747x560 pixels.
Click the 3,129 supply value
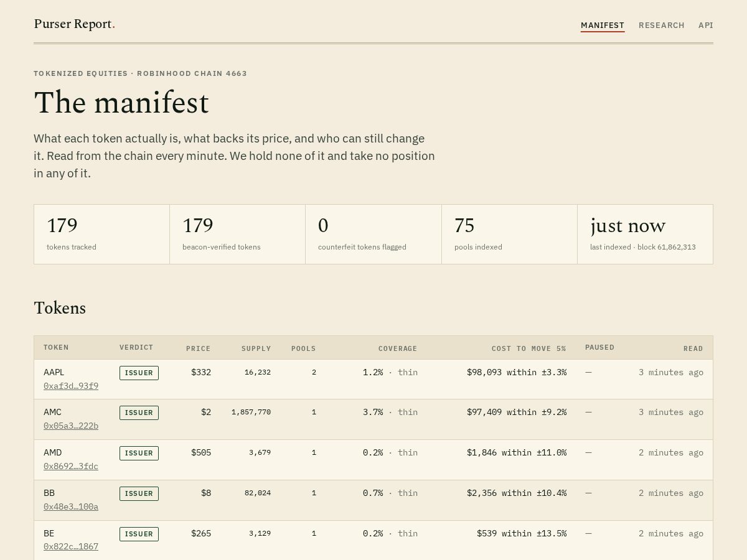tap(260, 533)
